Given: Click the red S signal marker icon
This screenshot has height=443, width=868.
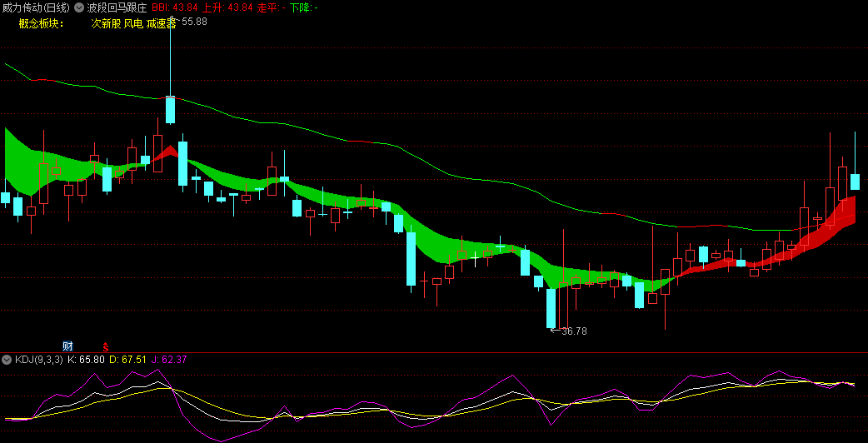Looking at the screenshot, I should 105,347.
